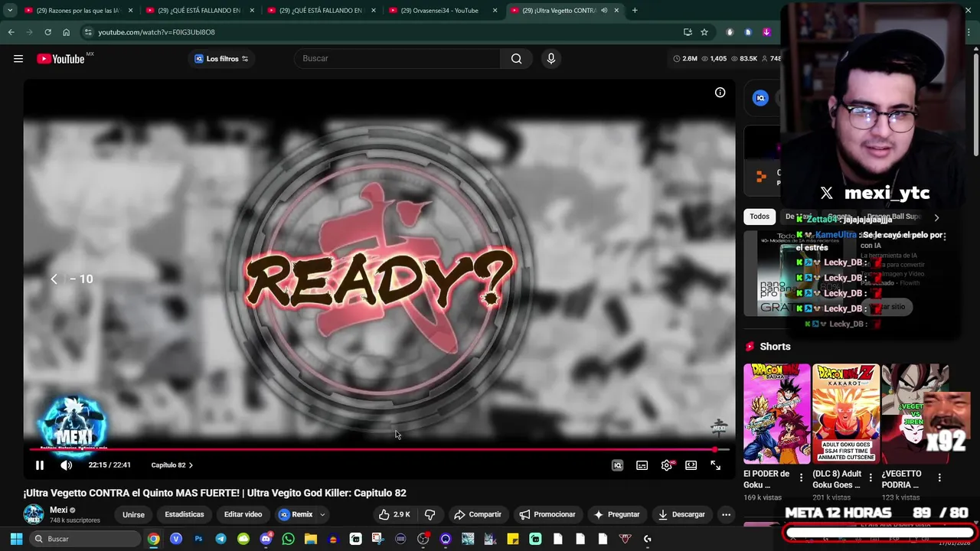
Task: View site information icon in address bar
Action: point(88,32)
